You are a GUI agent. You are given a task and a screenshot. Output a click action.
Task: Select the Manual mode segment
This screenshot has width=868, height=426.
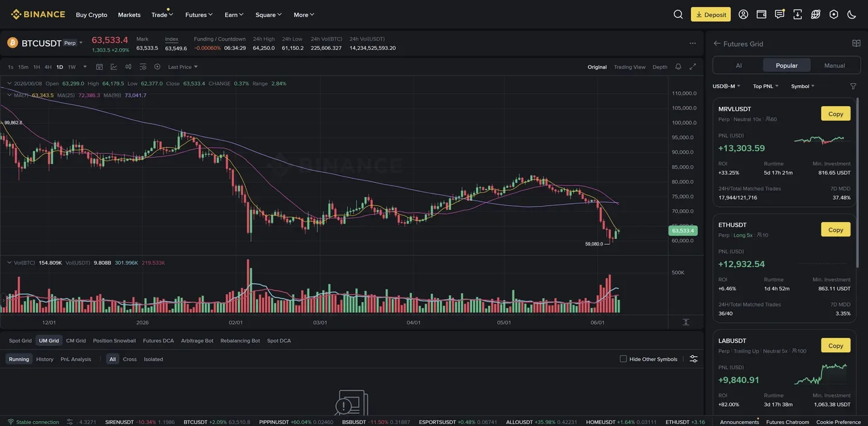click(835, 65)
